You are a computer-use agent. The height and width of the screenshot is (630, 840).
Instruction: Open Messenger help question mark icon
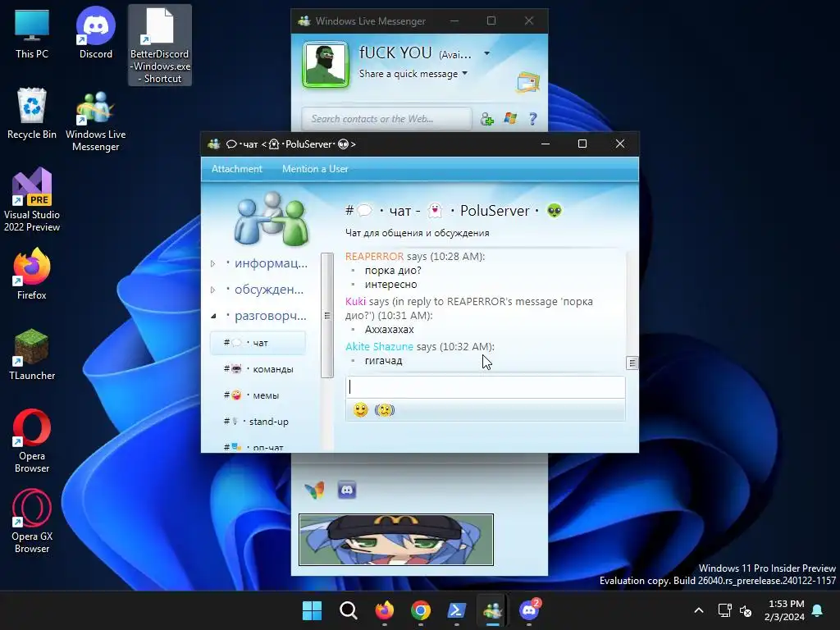click(532, 118)
